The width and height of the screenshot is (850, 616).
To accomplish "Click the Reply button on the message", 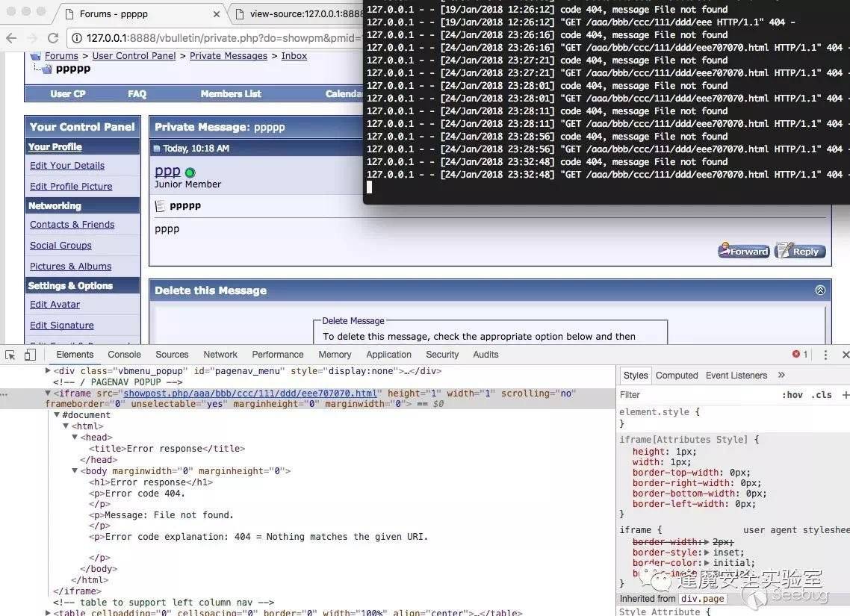I will (x=800, y=251).
